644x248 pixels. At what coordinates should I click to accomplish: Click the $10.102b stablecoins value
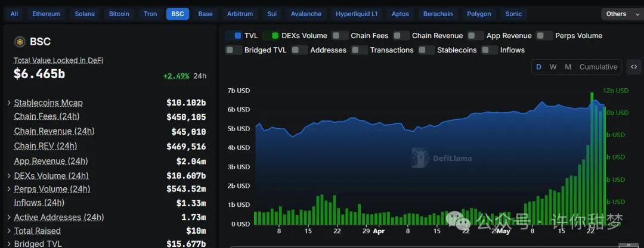tap(186, 103)
